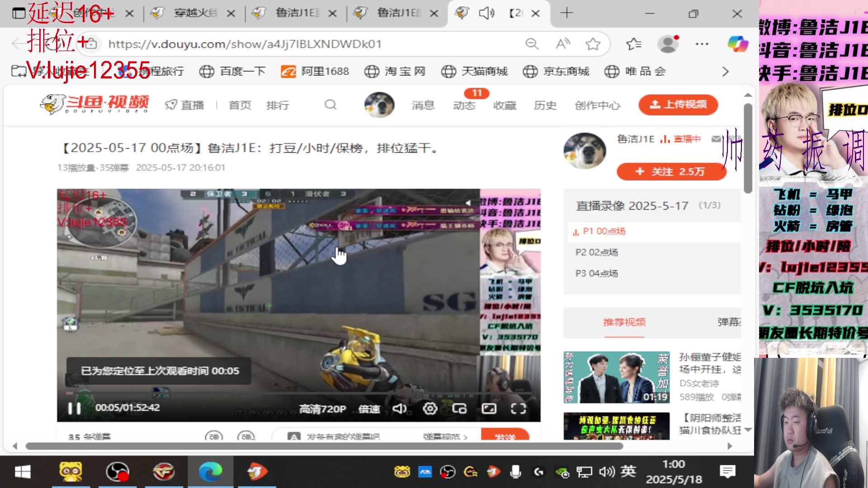Open recommended video 孙俪董子健 thumbnail
868x488 pixels.
click(617, 377)
